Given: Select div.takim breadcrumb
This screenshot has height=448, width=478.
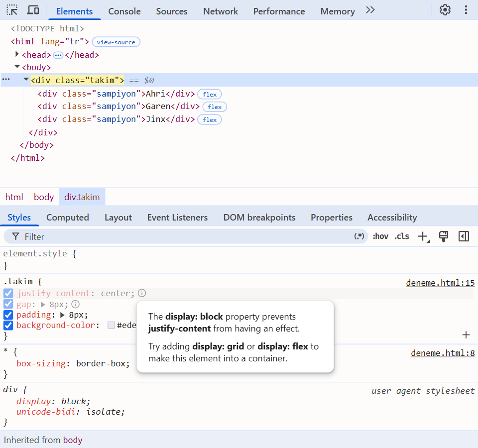Looking at the screenshot, I should pyautogui.click(x=82, y=197).
